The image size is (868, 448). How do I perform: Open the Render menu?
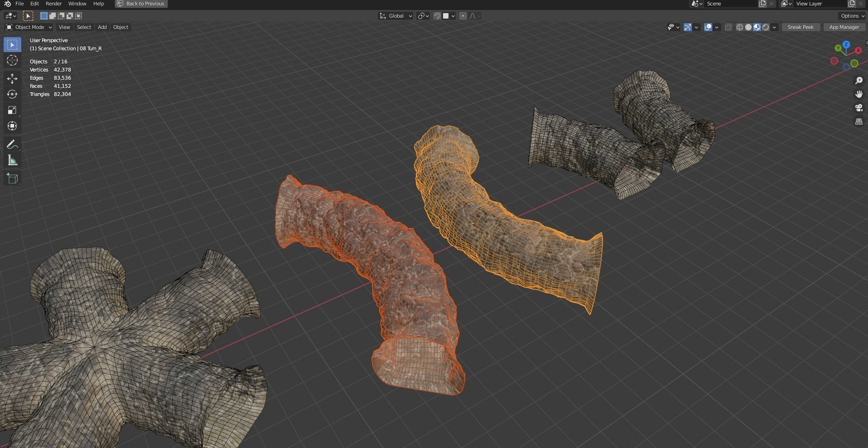click(x=53, y=4)
